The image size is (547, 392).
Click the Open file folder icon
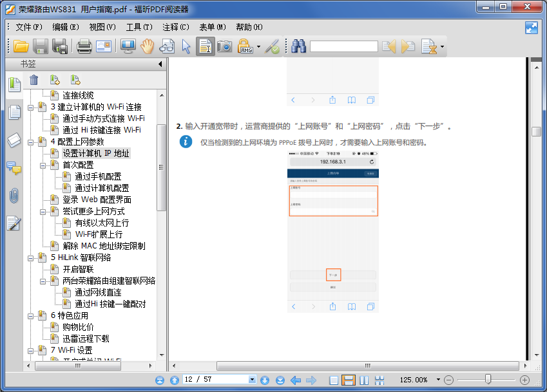point(21,46)
